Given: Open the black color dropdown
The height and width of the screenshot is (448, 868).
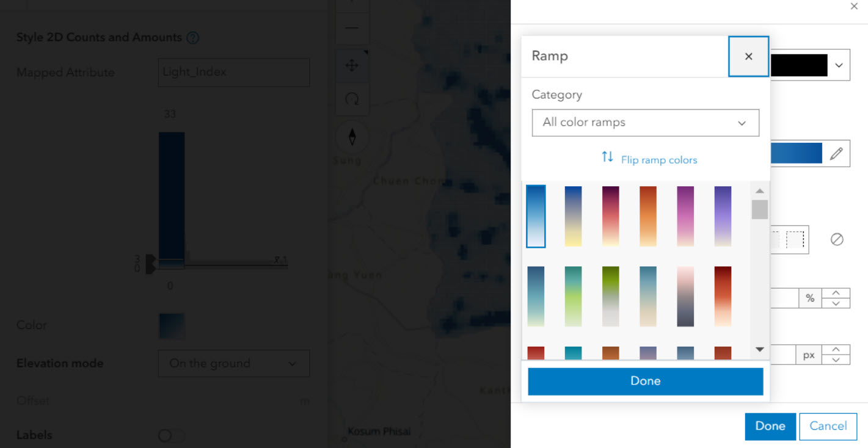Looking at the screenshot, I should (x=809, y=65).
